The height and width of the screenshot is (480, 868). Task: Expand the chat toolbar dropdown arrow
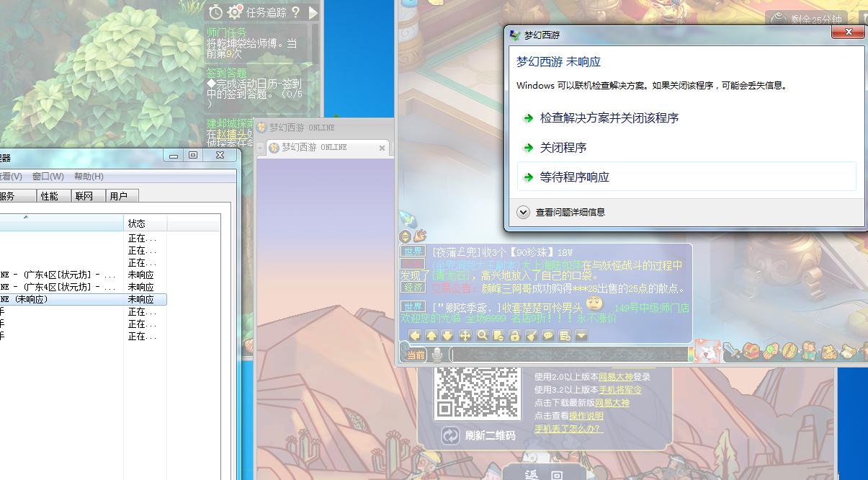pyautogui.click(x=581, y=335)
